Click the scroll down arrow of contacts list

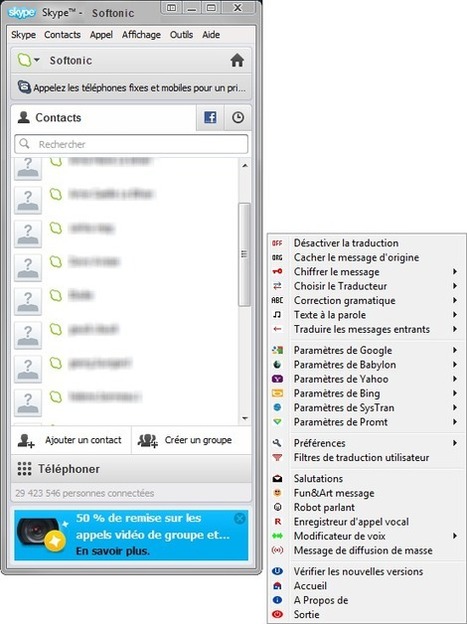244,419
